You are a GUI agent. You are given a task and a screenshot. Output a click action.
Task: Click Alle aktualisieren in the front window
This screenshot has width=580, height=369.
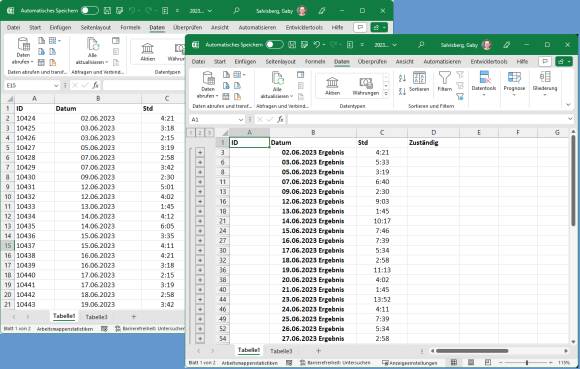click(x=277, y=85)
